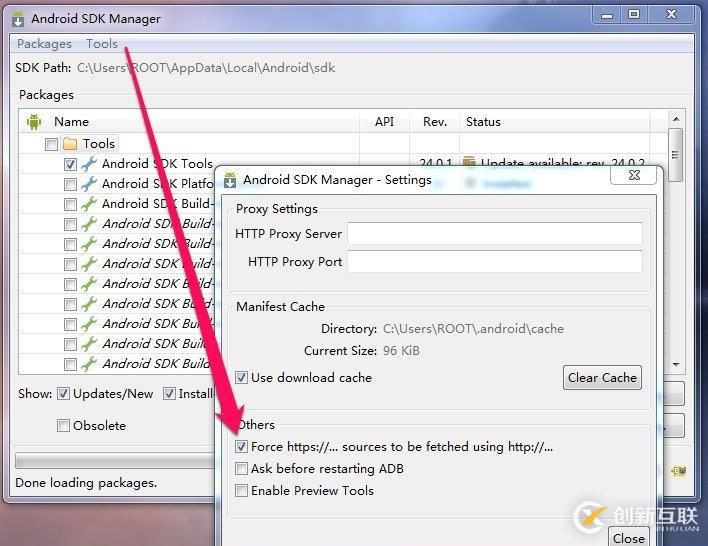The width and height of the screenshot is (708, 546).
Task: Disable Force https sources fetched using http
Action: [241, 447]
